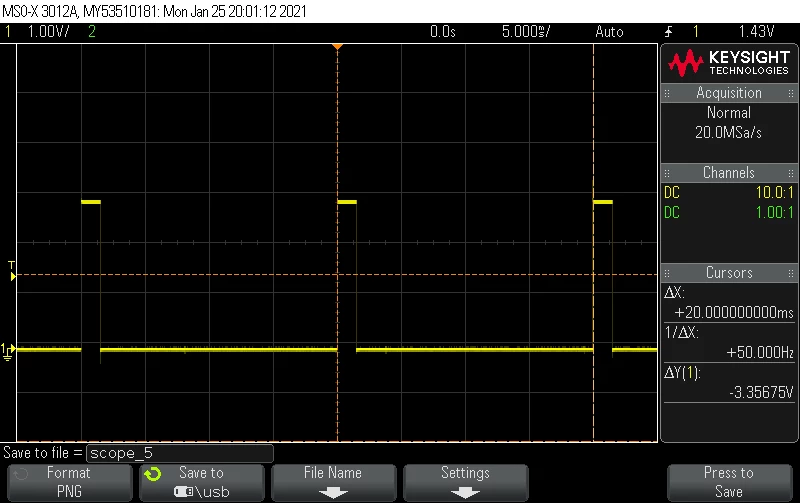Click the Keysight Technologies logo
800x503 pixels.
[x=729, y=63]
